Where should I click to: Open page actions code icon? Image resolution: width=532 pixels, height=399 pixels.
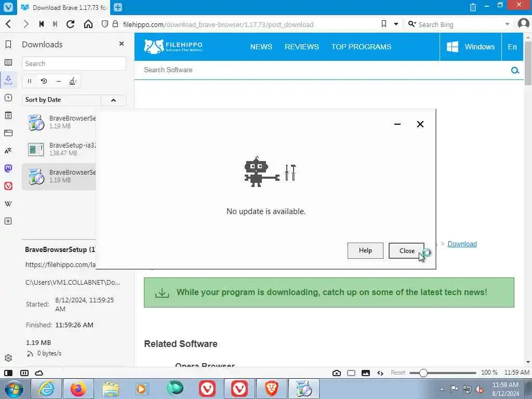pos(380,373)
